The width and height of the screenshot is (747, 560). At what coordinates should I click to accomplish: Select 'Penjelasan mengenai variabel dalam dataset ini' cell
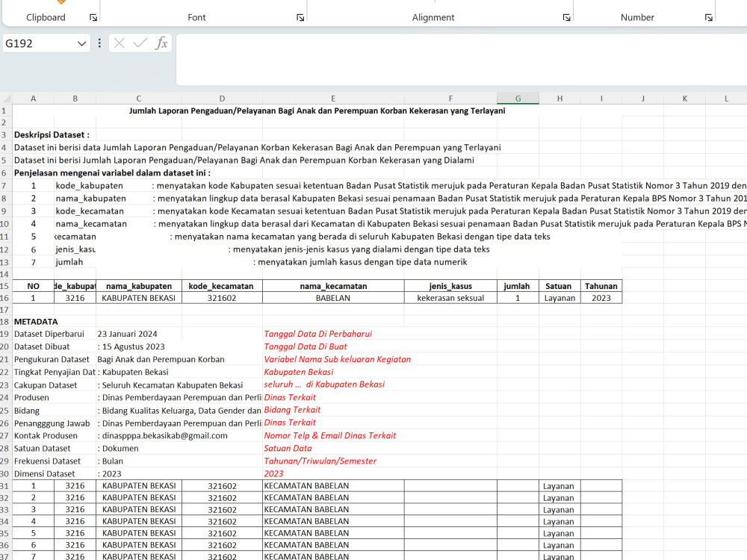click(112, 173)
